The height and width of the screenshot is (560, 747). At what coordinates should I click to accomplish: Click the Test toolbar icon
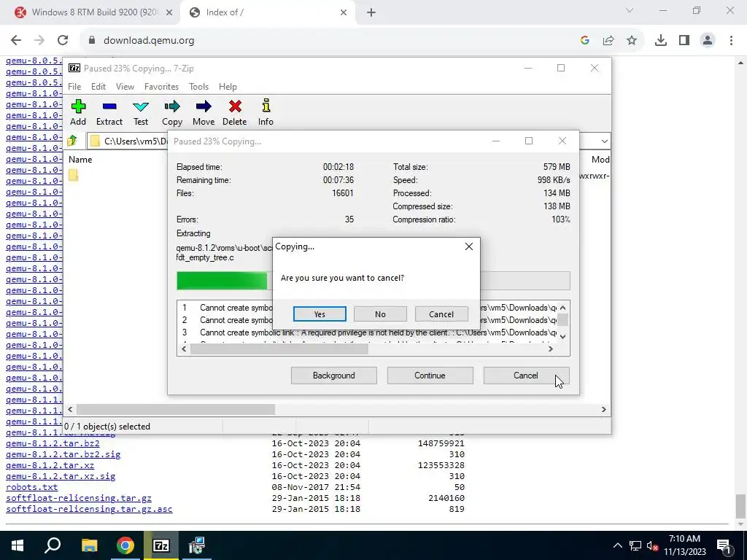point(141,113)
